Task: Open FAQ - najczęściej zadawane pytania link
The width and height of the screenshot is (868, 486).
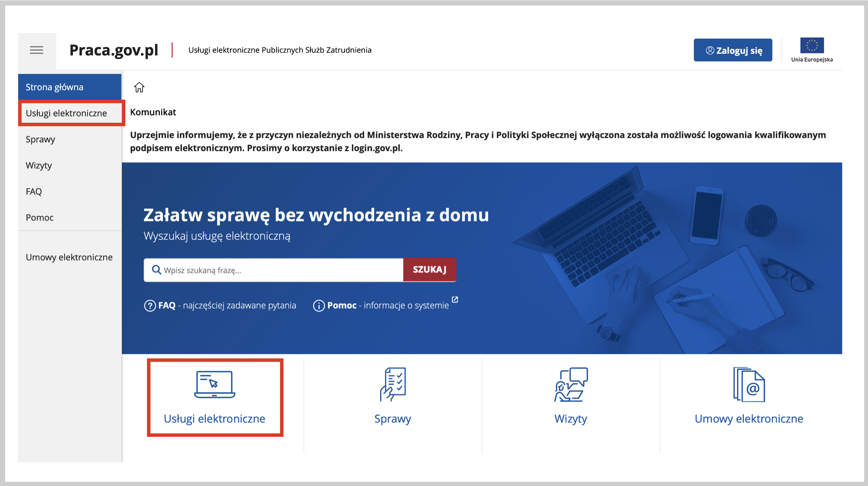Action: pyautogui.click(x=220, y=305)
